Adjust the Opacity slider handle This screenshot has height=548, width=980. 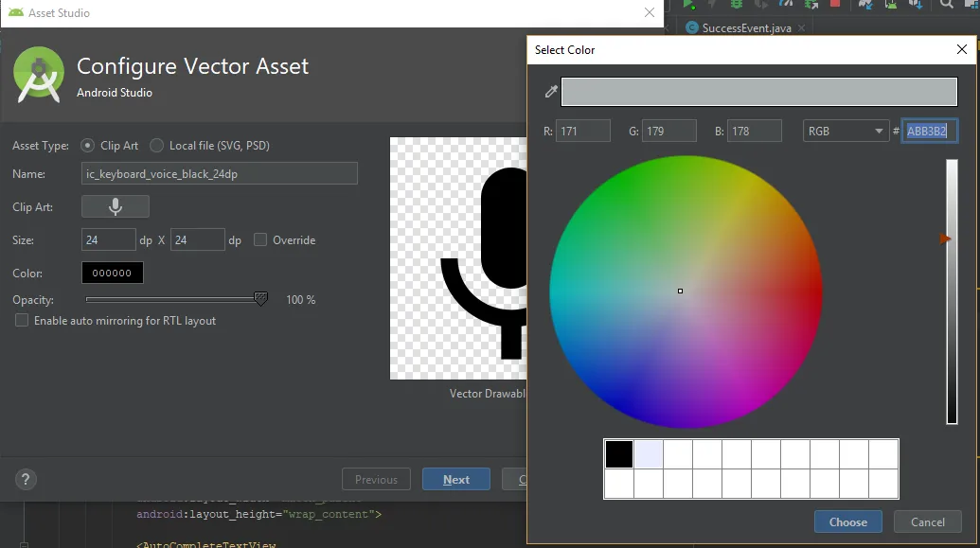click(x=261, y=299)
